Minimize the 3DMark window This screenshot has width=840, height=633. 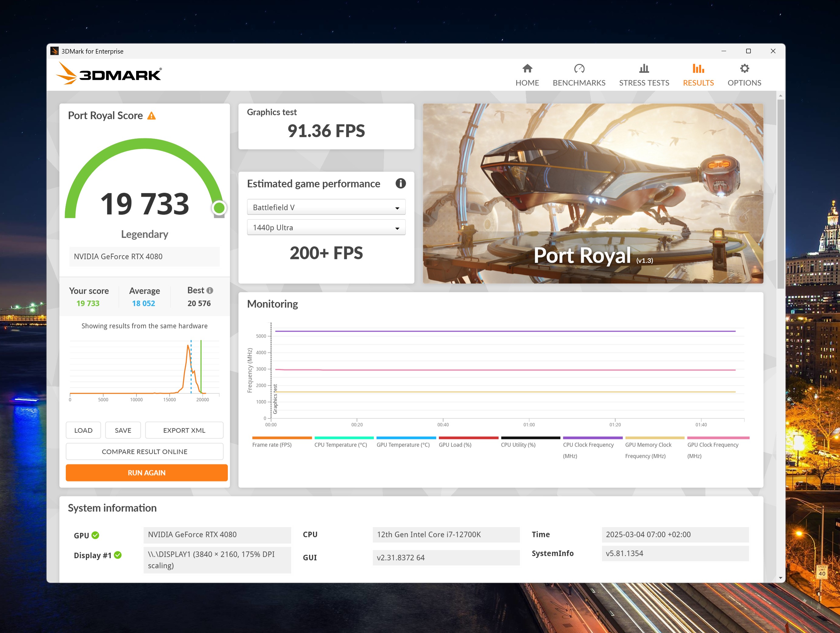(723, 51)
